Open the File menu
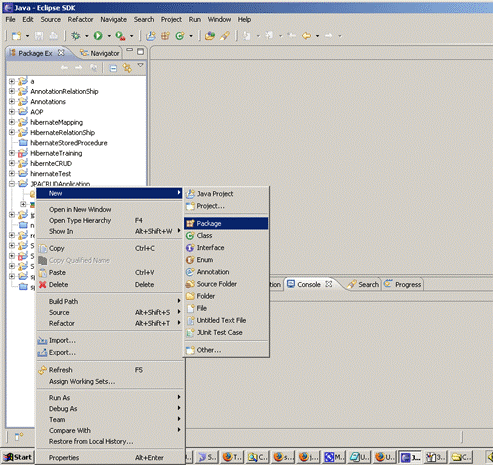This screenshot has height=465, width=493. (x=10, y=20)
